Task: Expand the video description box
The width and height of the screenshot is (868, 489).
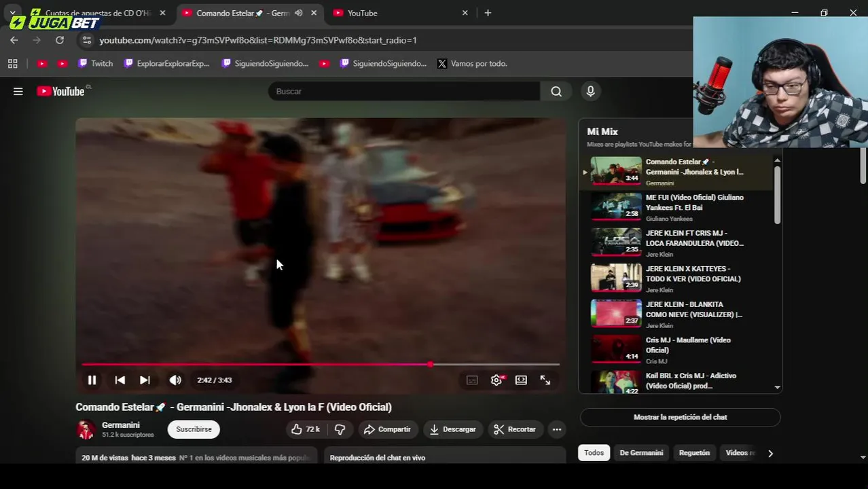Action: [x=196, y=458]
